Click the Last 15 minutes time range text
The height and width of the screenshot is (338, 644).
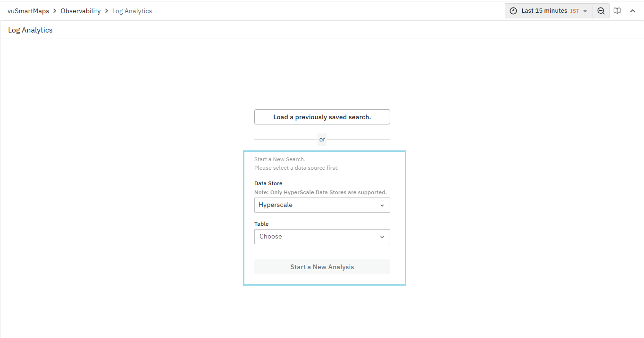544,11
